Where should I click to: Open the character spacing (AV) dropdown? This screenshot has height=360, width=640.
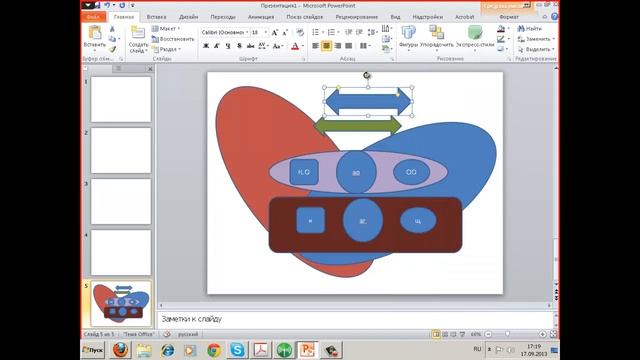263,46
